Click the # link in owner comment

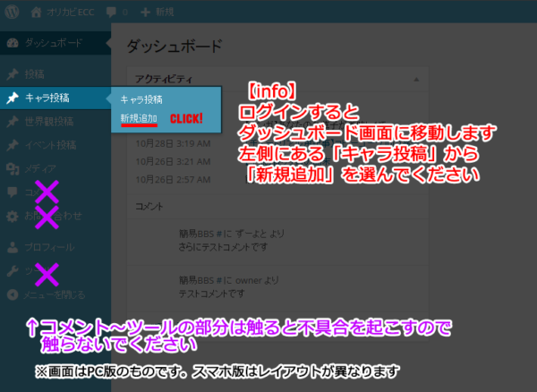[219, 281]
